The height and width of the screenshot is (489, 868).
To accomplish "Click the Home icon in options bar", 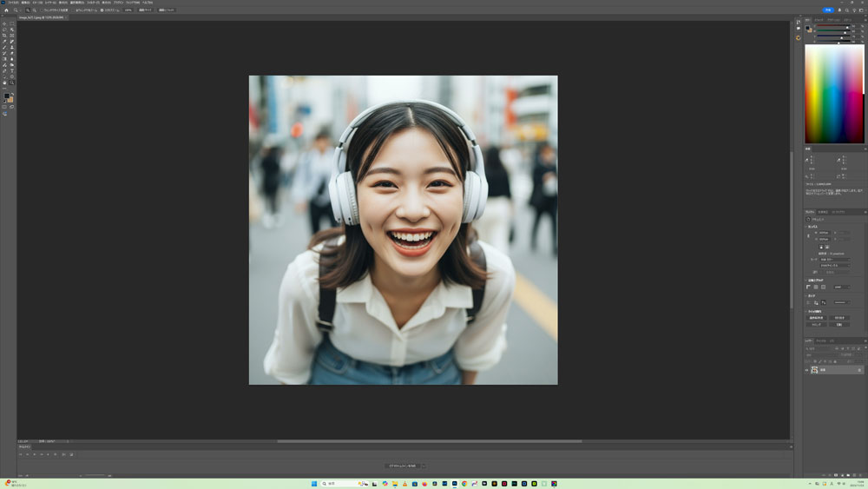I will tap(6, 10).
